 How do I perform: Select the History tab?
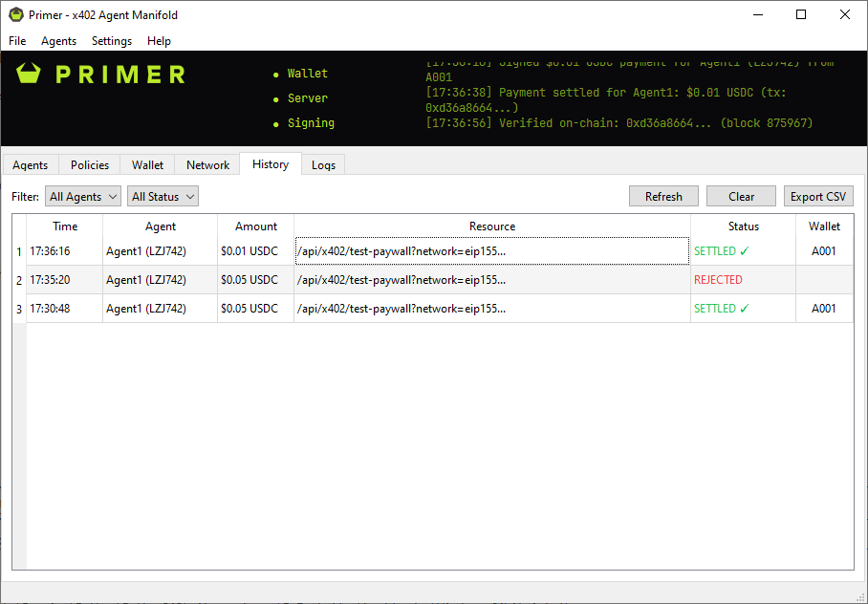[271, 163]
